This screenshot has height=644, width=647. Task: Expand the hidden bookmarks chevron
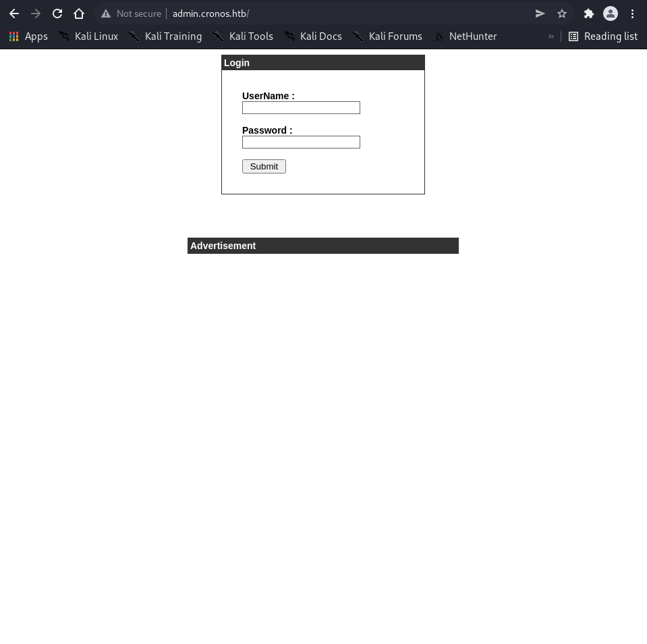pyautogui.click(x=551, y=36)
